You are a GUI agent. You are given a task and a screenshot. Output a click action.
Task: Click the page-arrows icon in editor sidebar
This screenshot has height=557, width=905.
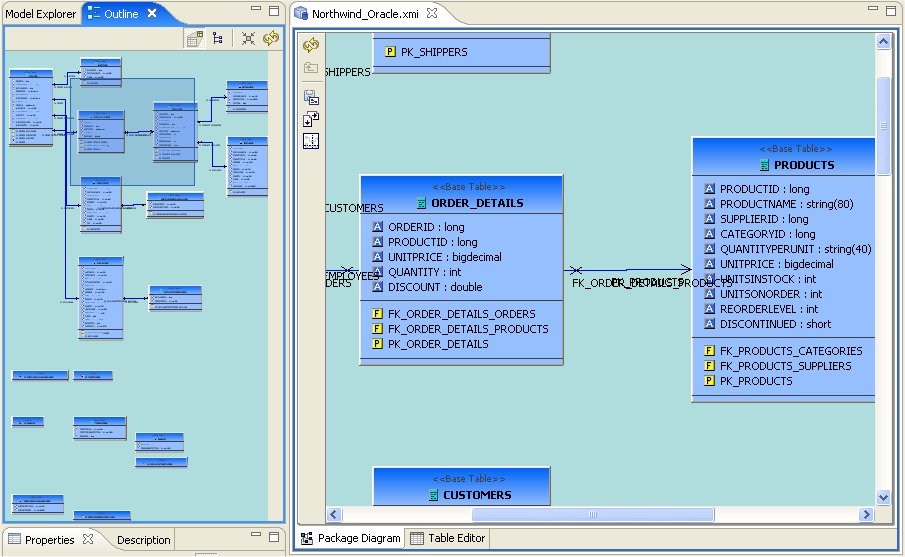tap(311, 119)
